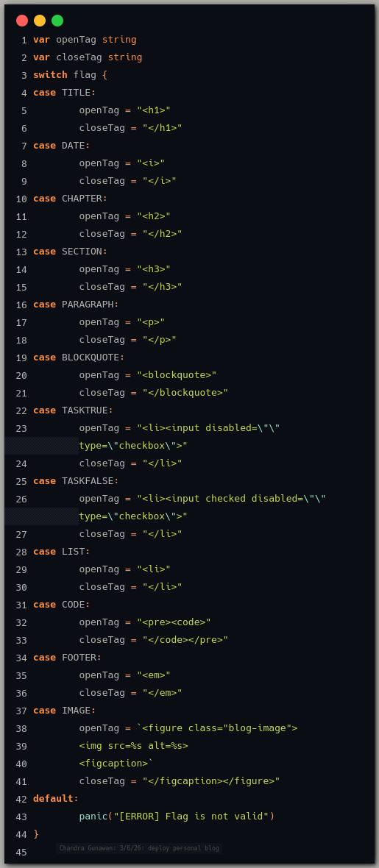Click the string "<h2>" on line 11

tap(154, 216)
